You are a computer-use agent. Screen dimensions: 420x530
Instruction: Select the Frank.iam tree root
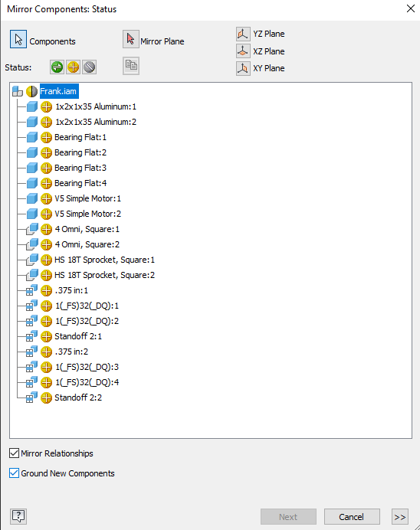point(59,91)
